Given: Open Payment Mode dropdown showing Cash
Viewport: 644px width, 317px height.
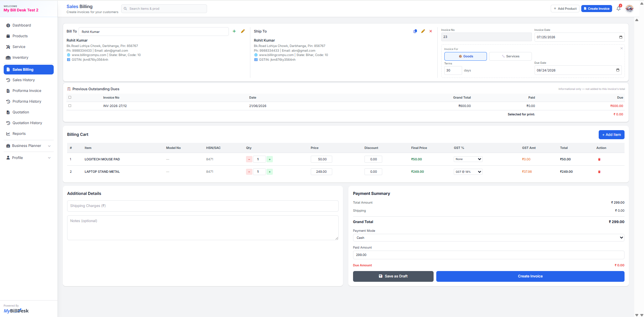Looking at the screenshot, I should click(489, 238).
